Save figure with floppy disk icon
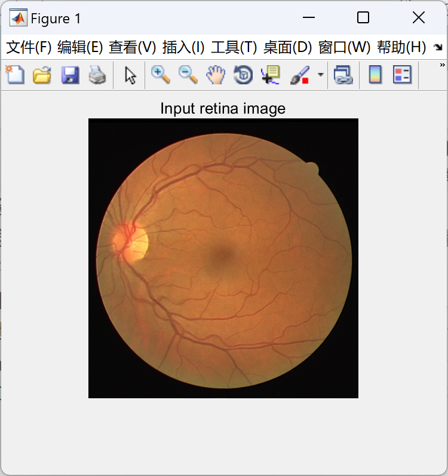448x476 pixels. [x=70, y=75]
